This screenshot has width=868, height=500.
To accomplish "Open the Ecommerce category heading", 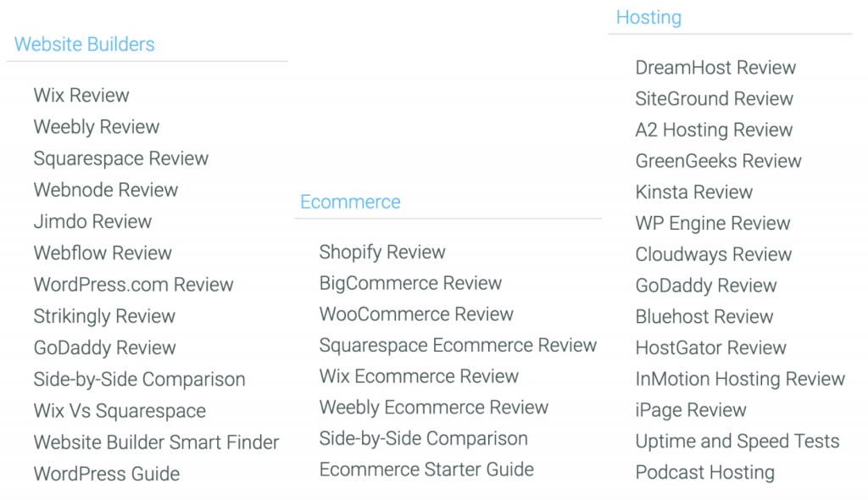I will coord(350,202).
